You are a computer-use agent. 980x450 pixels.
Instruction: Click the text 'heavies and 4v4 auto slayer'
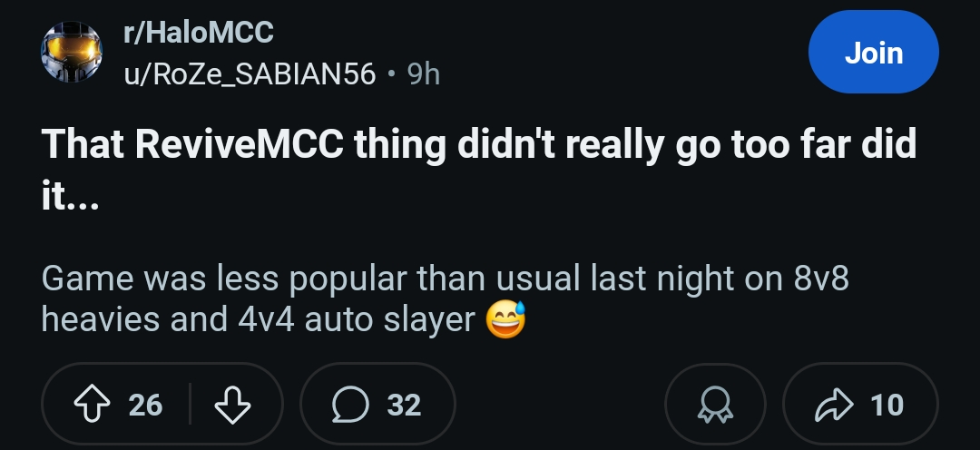pyautogui.click(x=259, y=319)
